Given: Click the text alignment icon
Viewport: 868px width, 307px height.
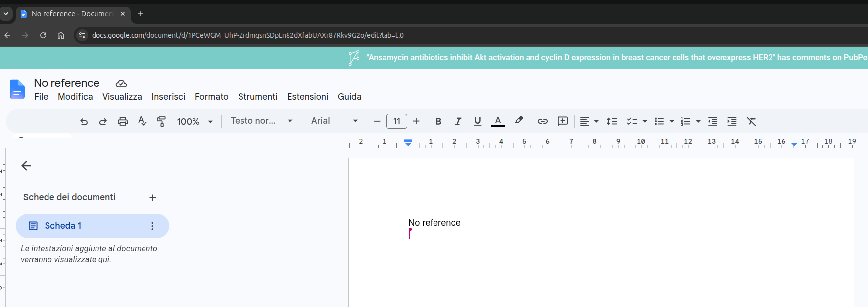Looking at the screenshot, I should (585, 121).
